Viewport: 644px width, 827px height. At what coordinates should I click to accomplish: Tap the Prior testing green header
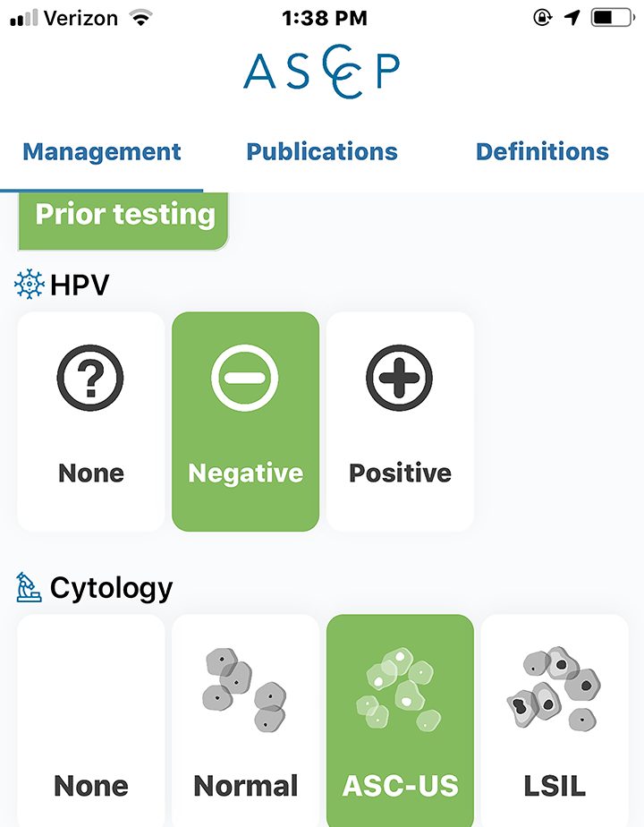click(123, 220)
